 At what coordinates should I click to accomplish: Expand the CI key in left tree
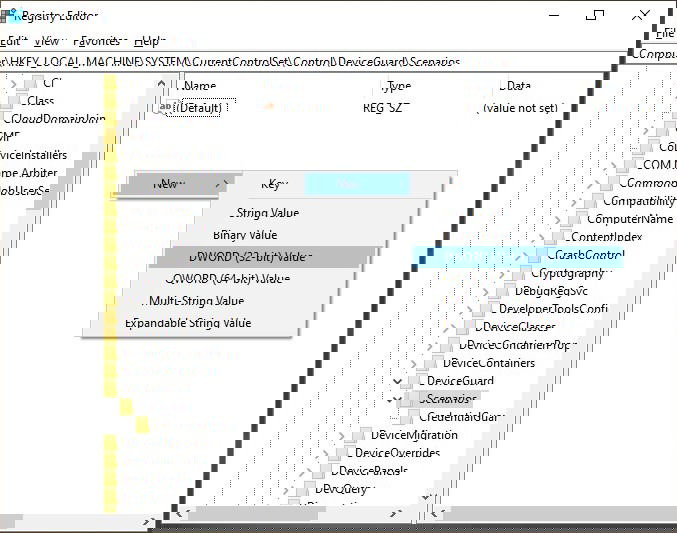[x=13, y=83]
